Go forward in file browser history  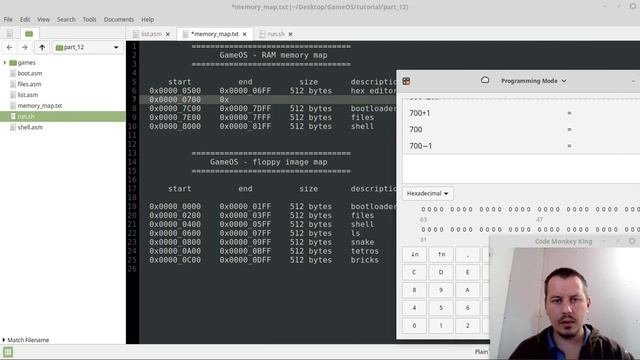tap(25, 47)
